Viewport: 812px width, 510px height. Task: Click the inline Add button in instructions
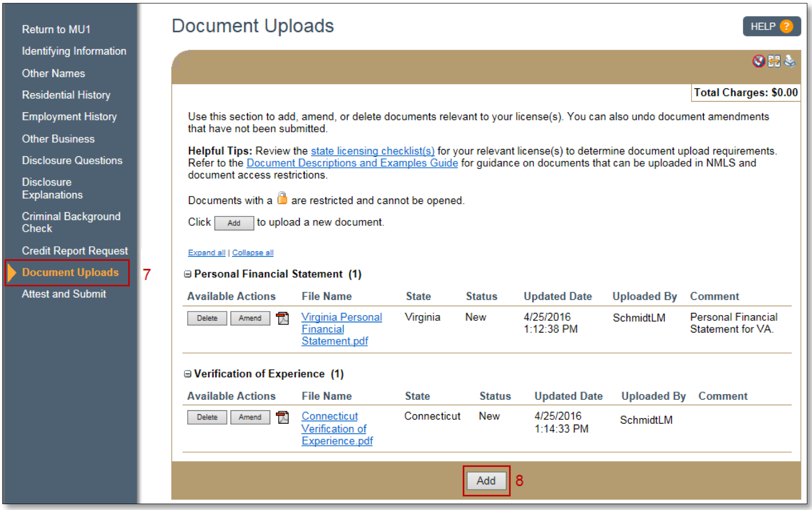point(234,223)
